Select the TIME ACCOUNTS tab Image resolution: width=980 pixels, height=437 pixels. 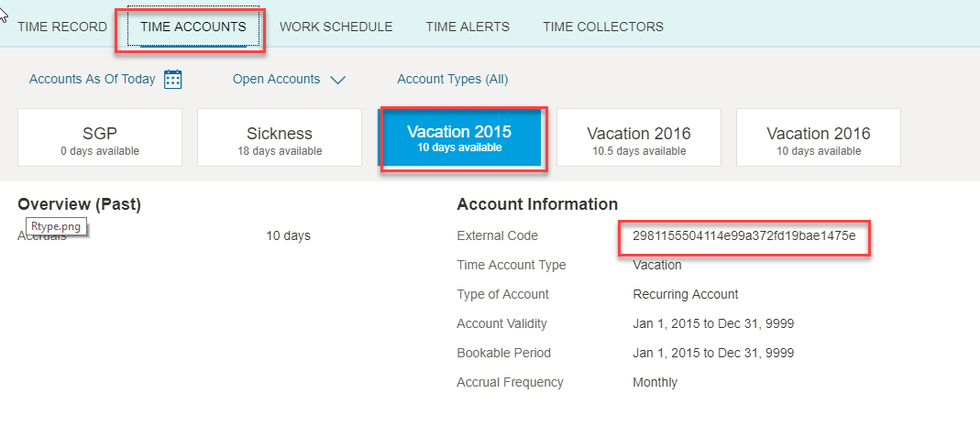point(193,27)
